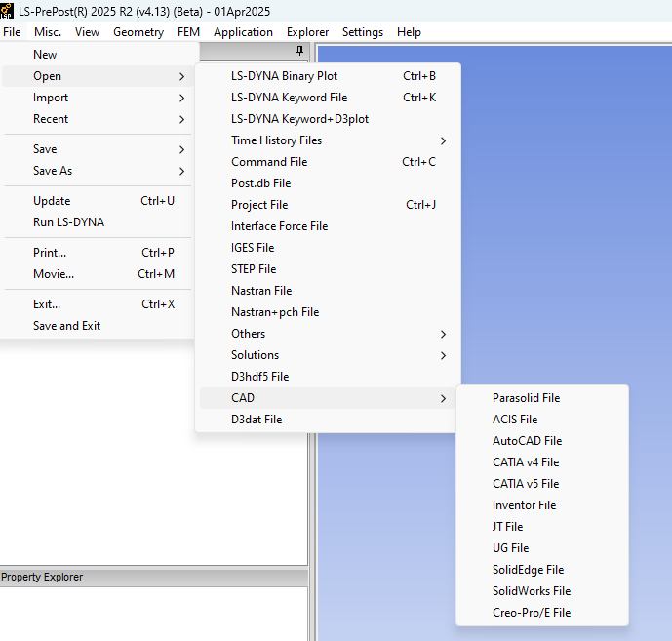Select Save and Exit
This screenshot has width=672, height=641.
click(98, 326)
